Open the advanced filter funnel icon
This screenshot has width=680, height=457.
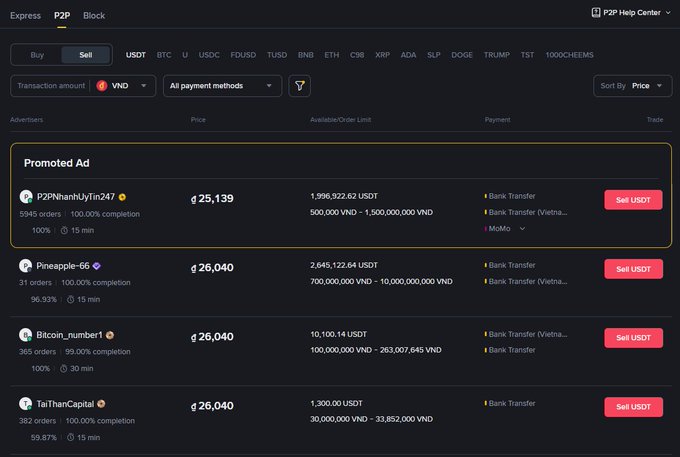(300, 86)
